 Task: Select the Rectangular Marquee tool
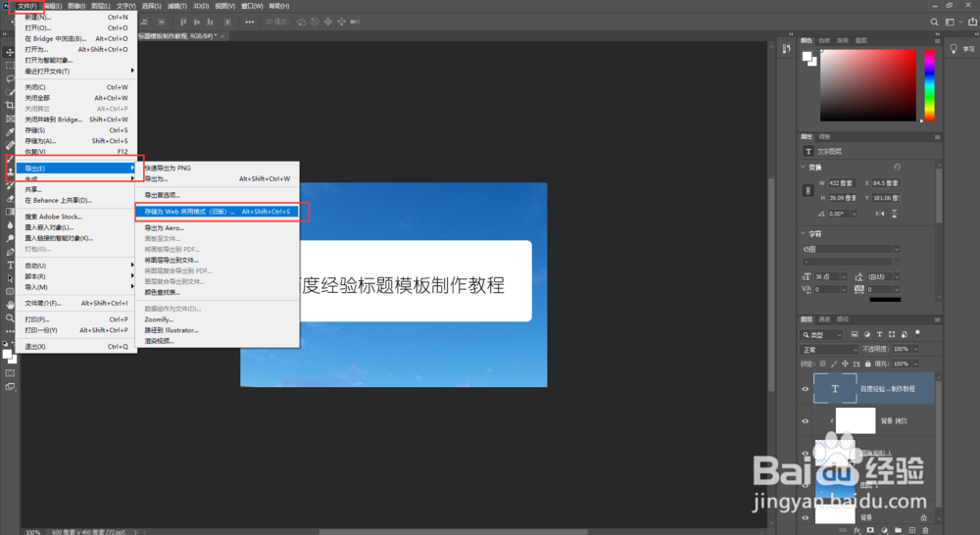10,66
